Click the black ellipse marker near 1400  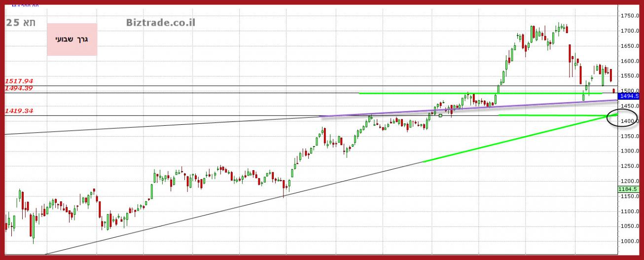coord(619,118)
